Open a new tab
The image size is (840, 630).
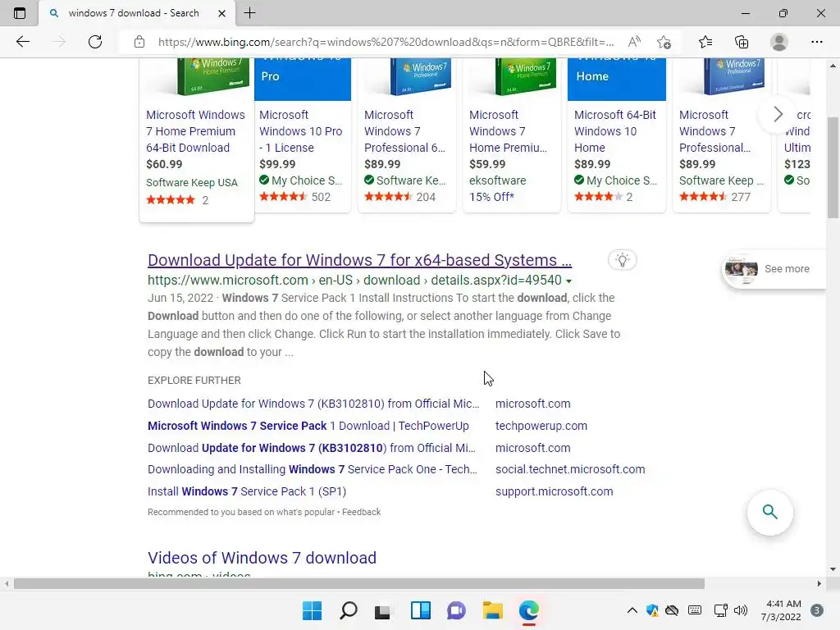point(249,13)
